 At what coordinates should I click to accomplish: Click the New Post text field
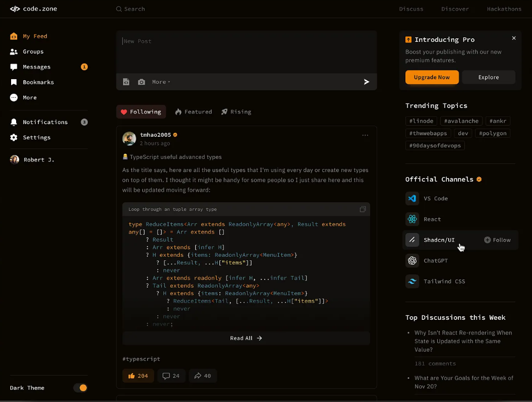pos(246,51)
